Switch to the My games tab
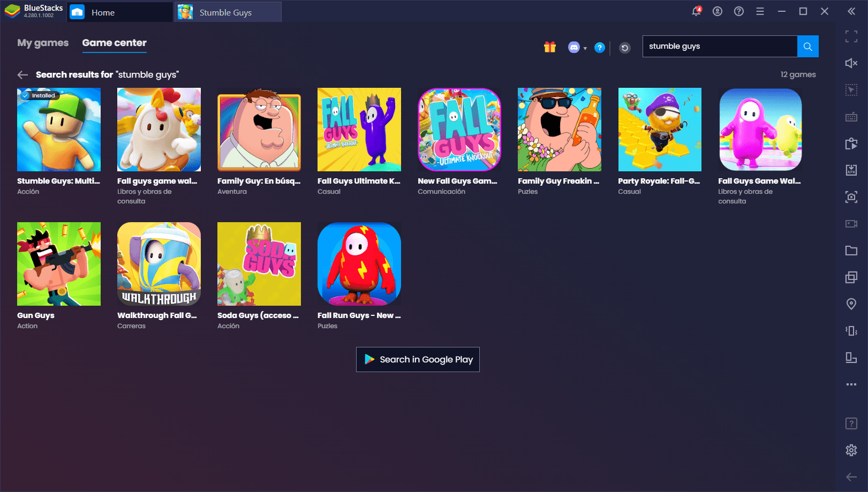The height and width of the screenshot is (492, 868). (x=43, y=43)
